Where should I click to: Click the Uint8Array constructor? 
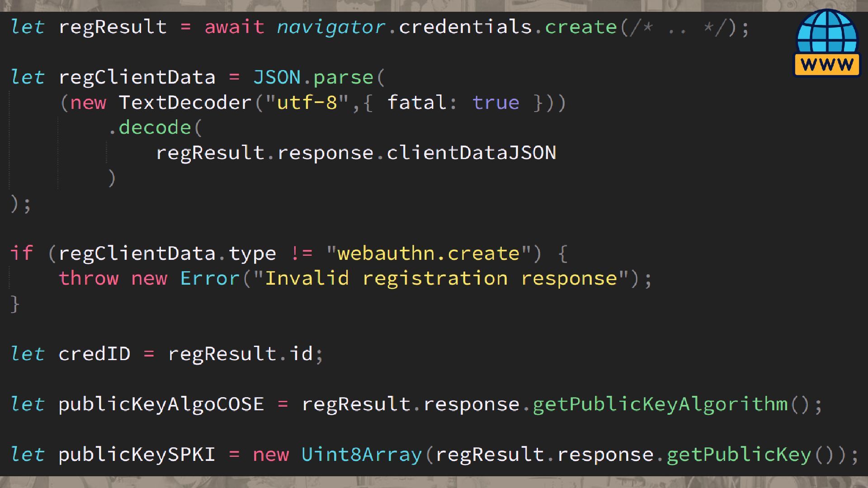(x=361, y=455)
